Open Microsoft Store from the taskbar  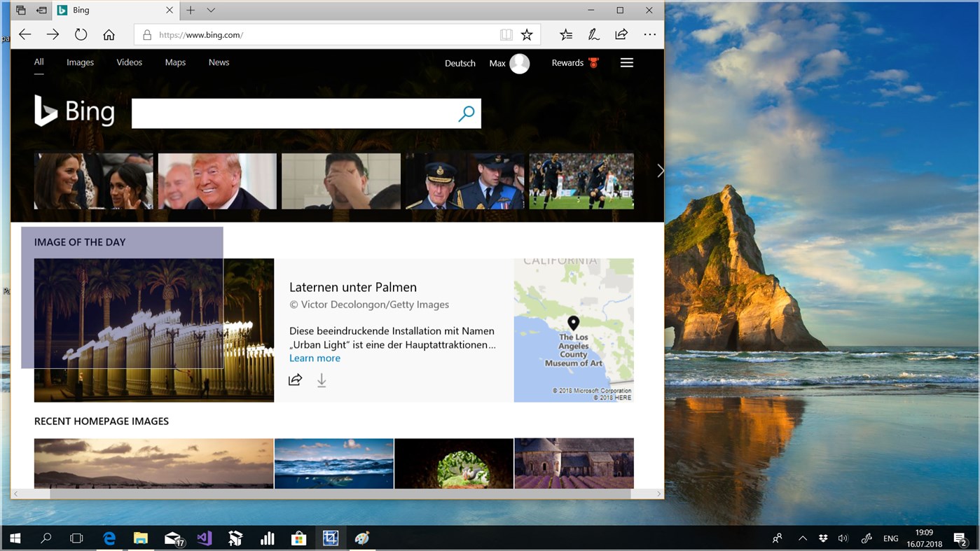coord(298,537)
